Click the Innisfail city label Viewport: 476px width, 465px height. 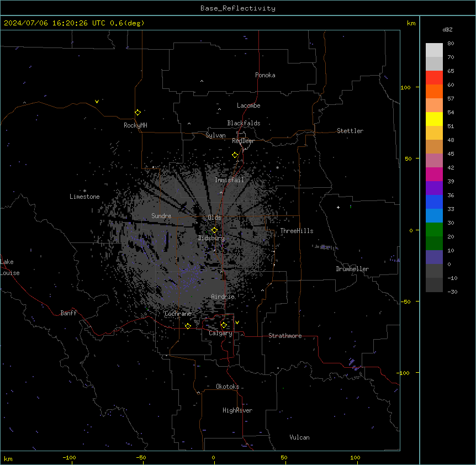(229, 180)
